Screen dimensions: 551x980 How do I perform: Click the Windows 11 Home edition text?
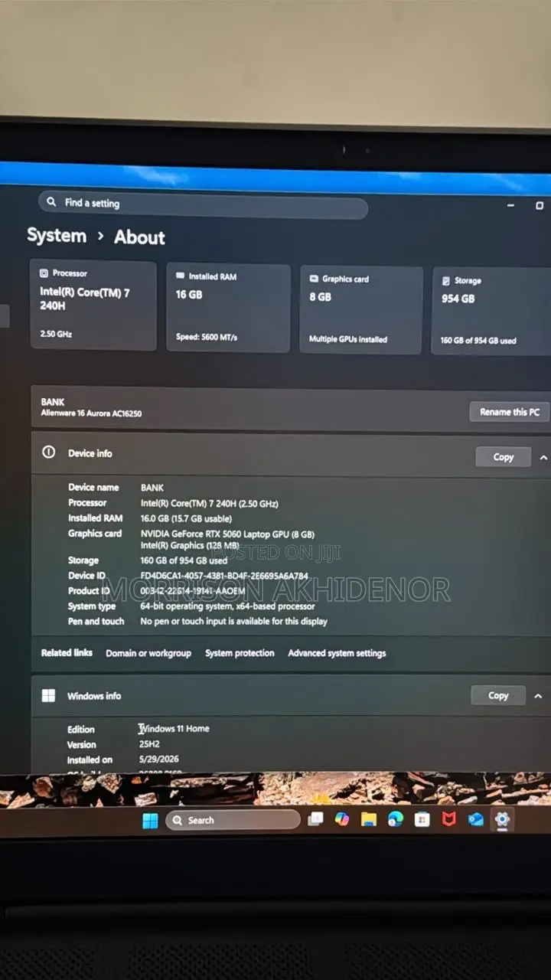coord(174,728)
